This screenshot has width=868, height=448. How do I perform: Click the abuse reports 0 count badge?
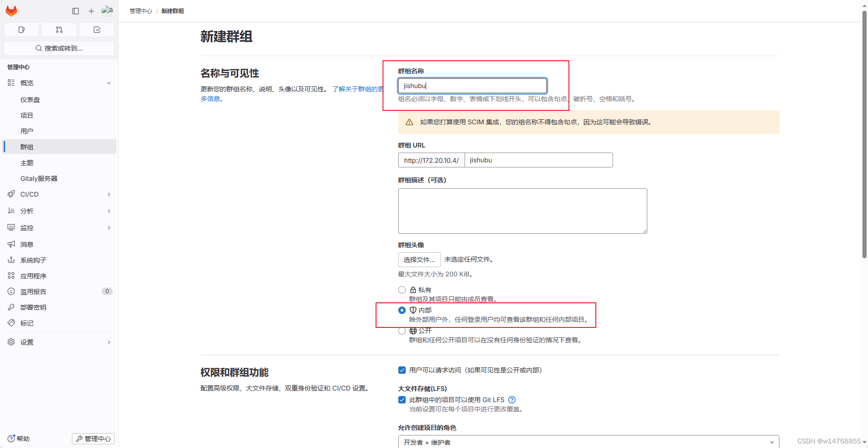click(x=107, y=291)
